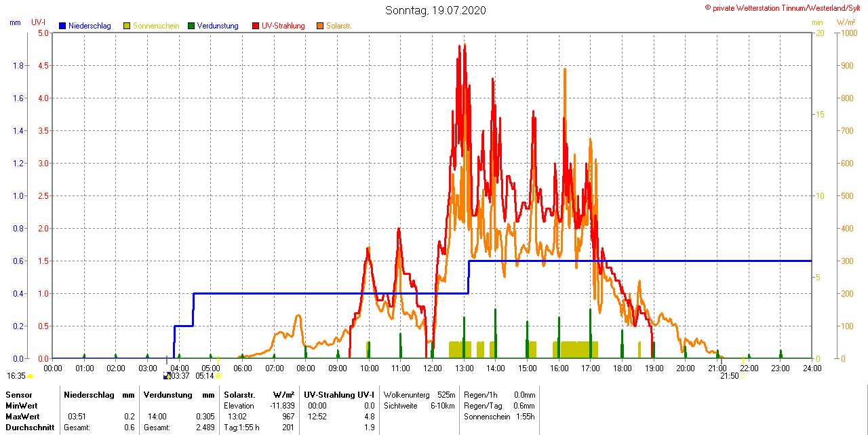
Task: Select the Sonnenschein legend label
Action: tap(156, 26)
